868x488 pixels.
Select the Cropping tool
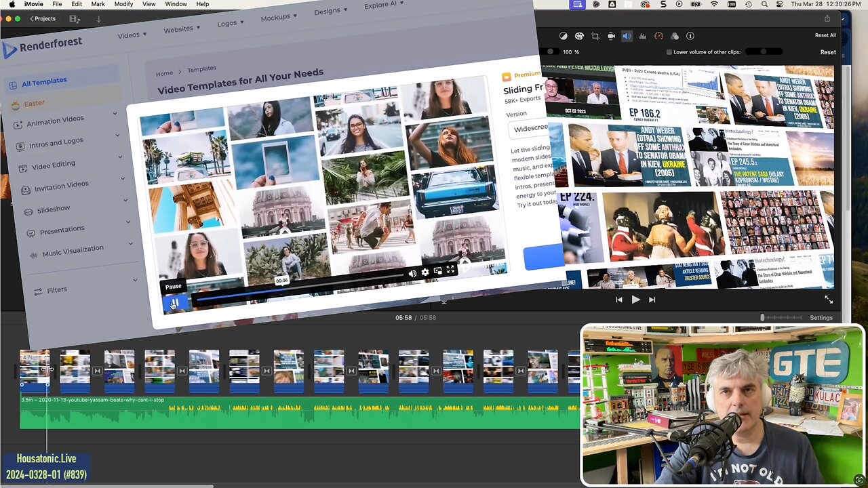[x=595, y=36]
